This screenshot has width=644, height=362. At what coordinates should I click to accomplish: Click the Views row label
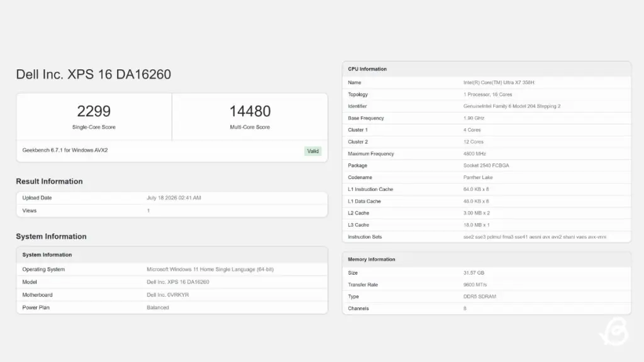pyautogui.click(x=29, y=211)
